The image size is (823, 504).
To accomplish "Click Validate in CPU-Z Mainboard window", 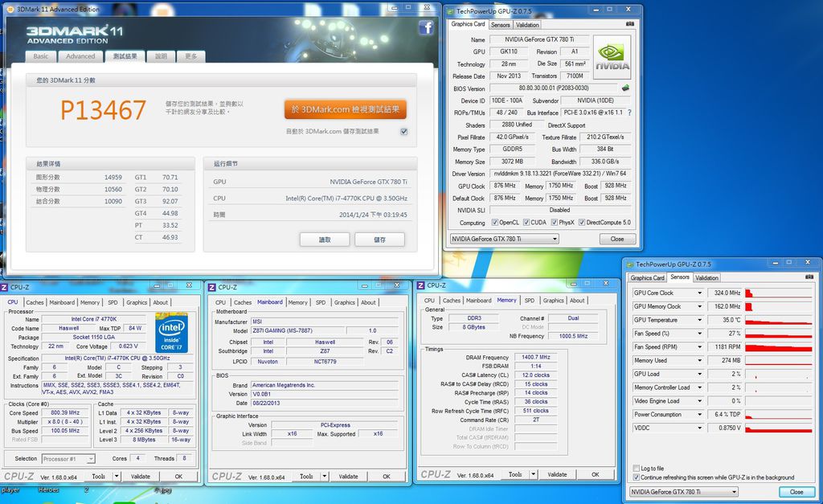I will pos(348,477).
